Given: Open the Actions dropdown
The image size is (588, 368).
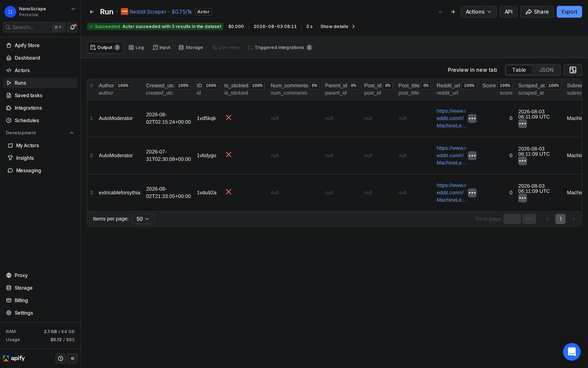Looking at the screenshot, I should 478,12.
